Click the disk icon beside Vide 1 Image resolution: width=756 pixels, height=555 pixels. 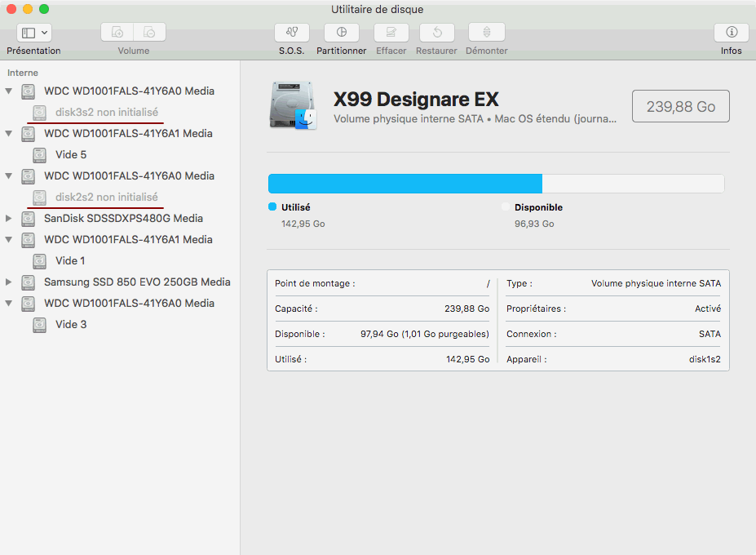tap(39, 261)
